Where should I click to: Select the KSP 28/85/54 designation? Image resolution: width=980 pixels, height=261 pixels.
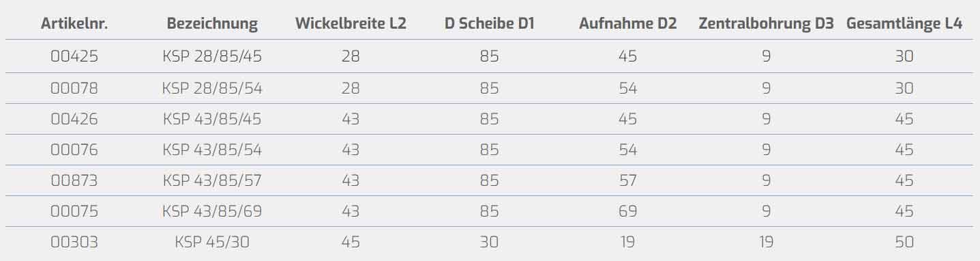[x=212, y=88]
